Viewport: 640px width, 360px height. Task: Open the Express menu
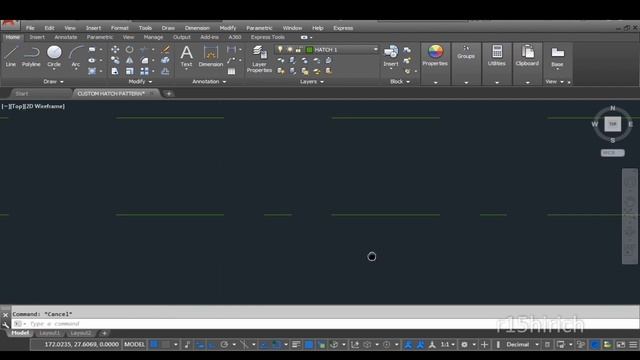click(343, 28)
